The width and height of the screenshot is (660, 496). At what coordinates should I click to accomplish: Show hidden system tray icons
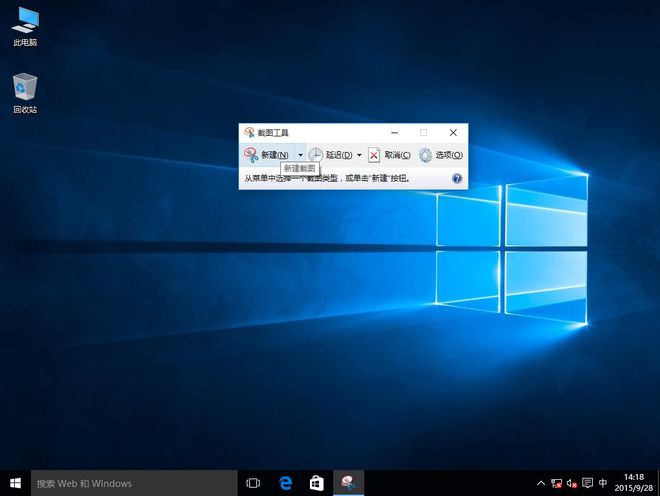(x=541, y=483)
